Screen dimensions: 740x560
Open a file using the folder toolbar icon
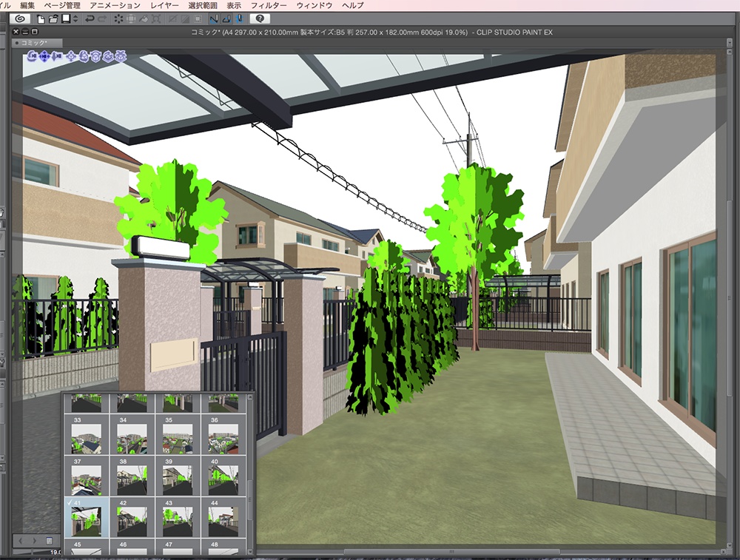click(53, 19)
